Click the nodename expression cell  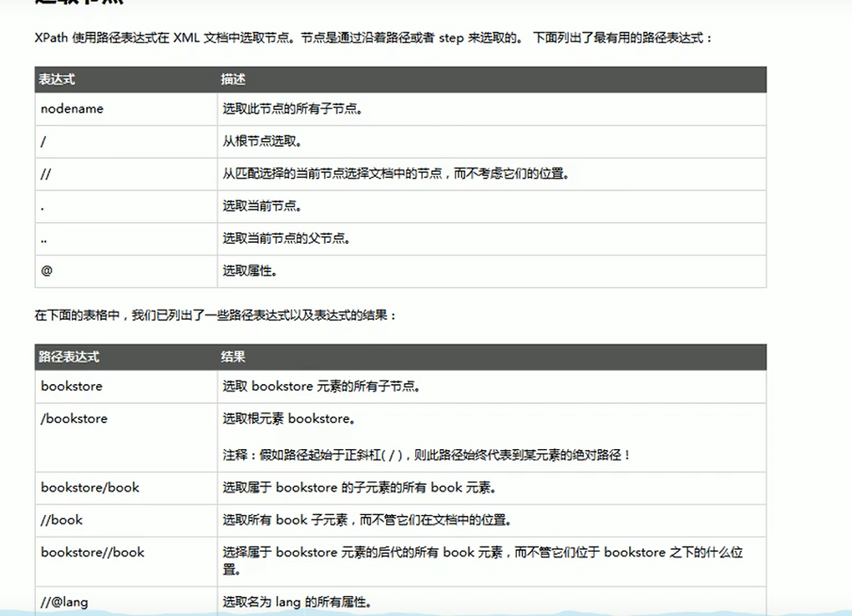coord(69,109)
